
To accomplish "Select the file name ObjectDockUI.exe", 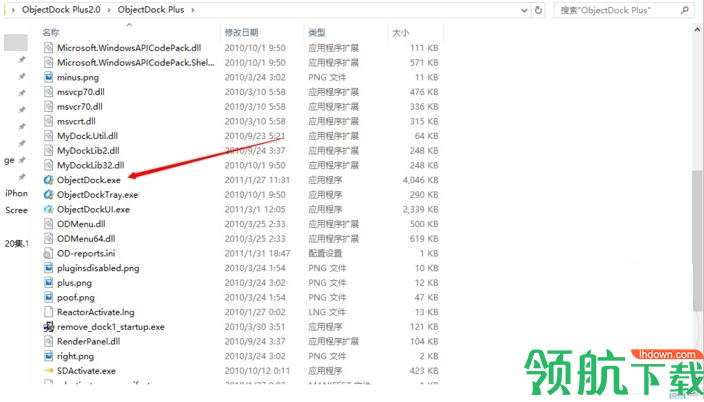I will pyautogui.click(x=93, y=209).
